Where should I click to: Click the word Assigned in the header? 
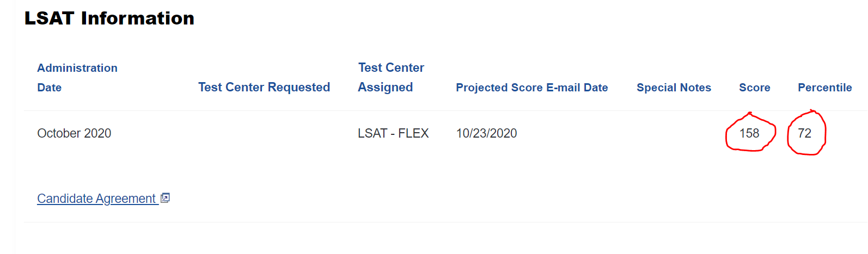[x=386, y=87]
